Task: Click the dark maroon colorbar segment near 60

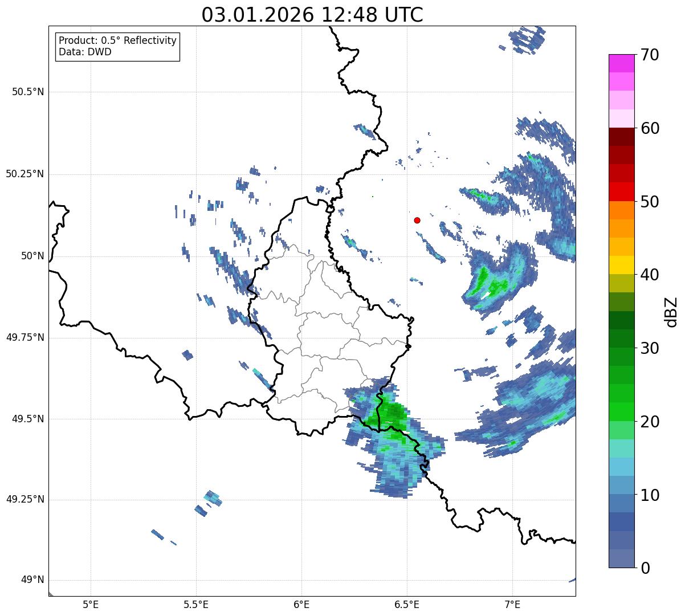Action: click(x=621, y=137)
